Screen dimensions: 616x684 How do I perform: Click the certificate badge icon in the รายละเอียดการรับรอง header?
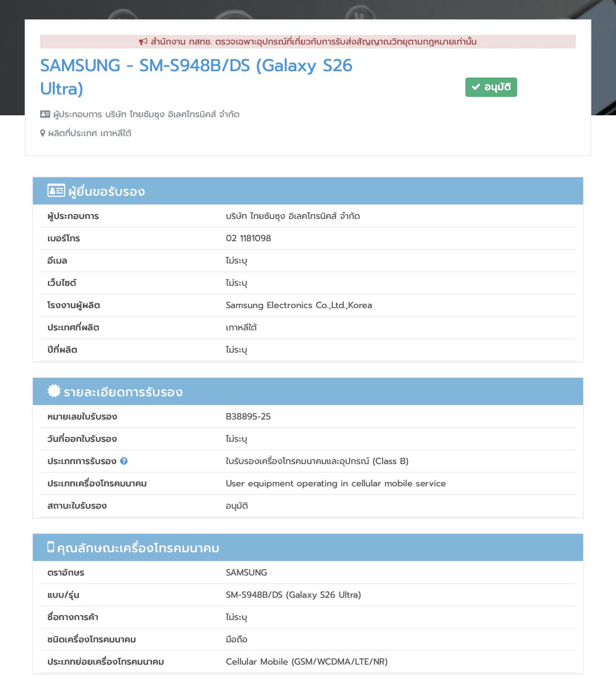(54, 391)
